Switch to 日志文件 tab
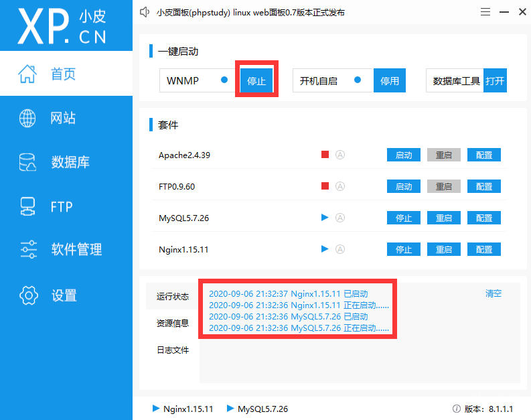Image resolution: width=531 pixels, height=420 pixels. pyautogui.click(x=172, y=350)
